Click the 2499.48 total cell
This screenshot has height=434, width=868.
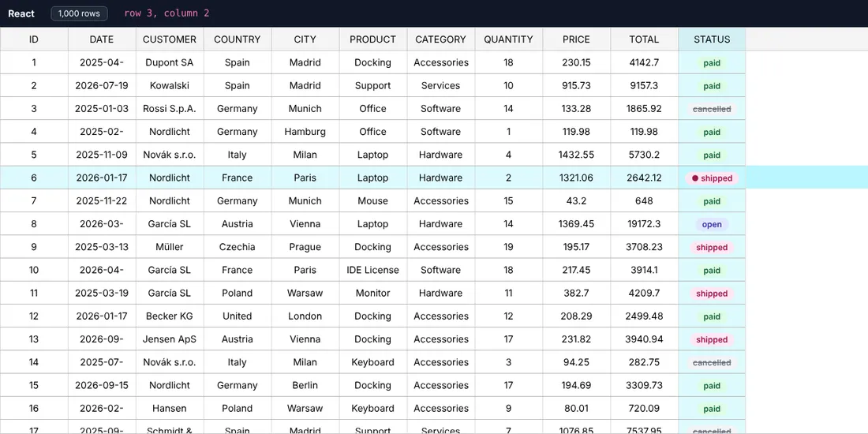[x=645, y=316]
